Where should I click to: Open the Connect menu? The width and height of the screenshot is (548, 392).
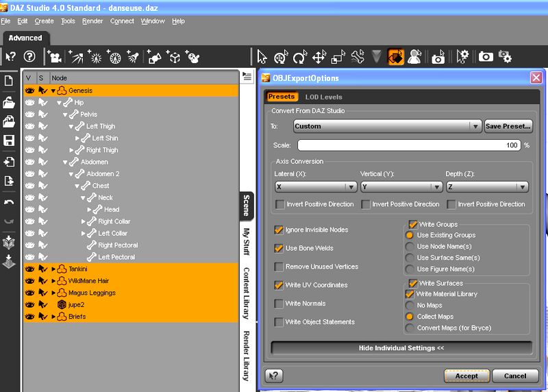(122, 21)
